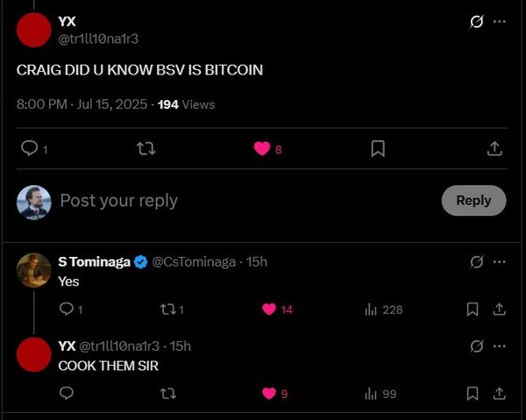Open more options on COOK THEM SIR reply
The width and height of the screenshot is (526, 420).
(x=500, y=346)
